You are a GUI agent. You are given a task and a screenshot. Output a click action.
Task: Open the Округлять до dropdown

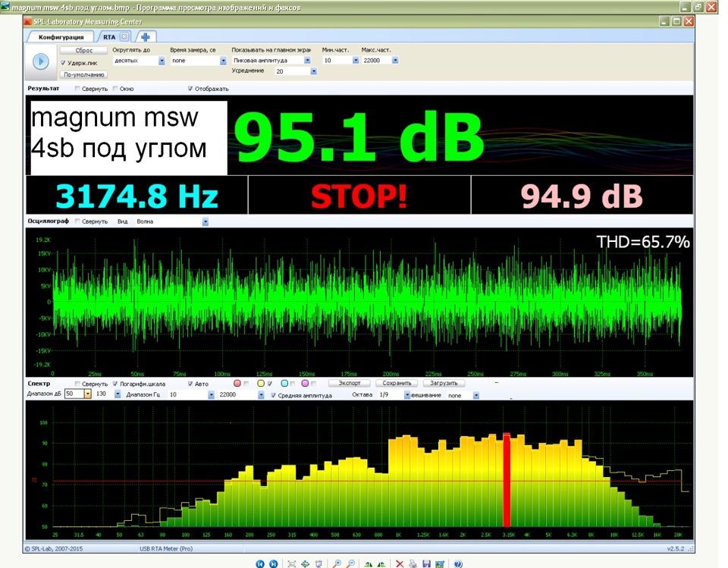[x=162, y=61]
